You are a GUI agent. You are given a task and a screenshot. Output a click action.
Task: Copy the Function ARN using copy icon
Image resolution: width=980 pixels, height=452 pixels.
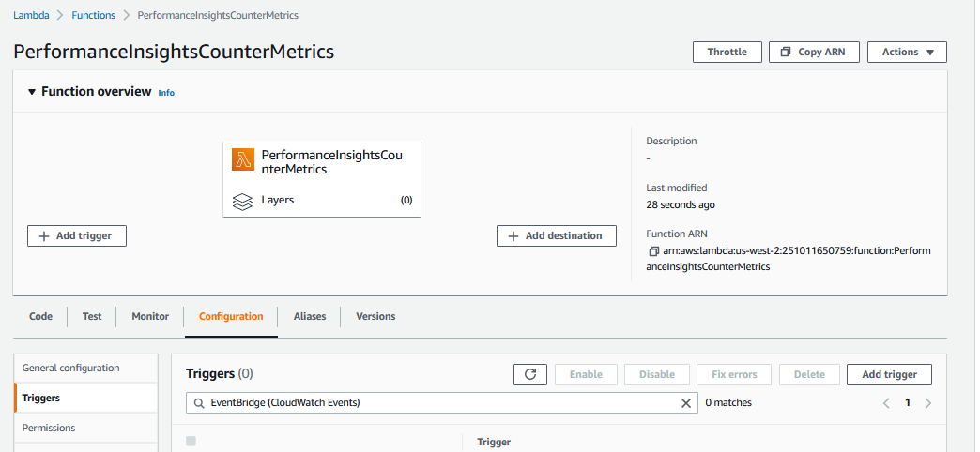coord(653,251)
